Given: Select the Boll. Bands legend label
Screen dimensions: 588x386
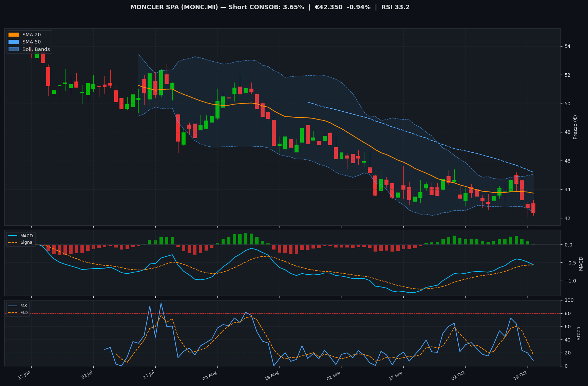Looking at the screenshot, I should (x=36, y=49).
